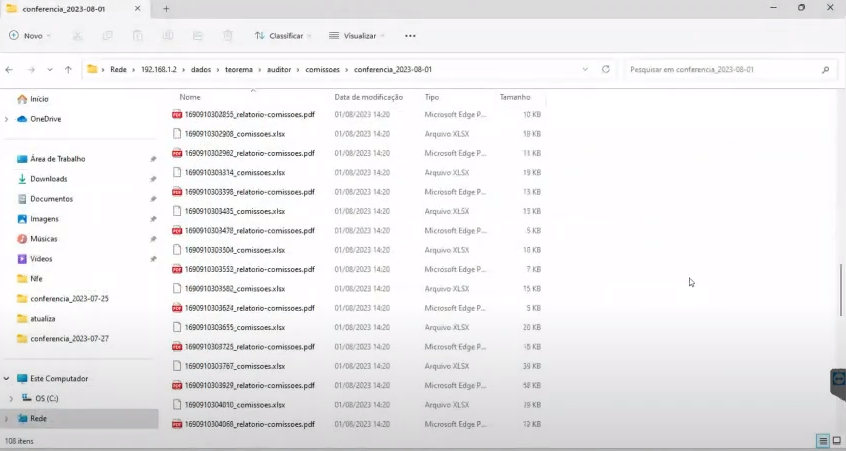Open Área de Trabalho in sidebar

(x=58, y=159)
